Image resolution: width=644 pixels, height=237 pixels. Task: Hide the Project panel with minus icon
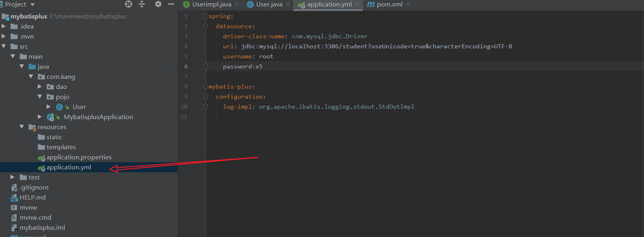coord(171,4)
